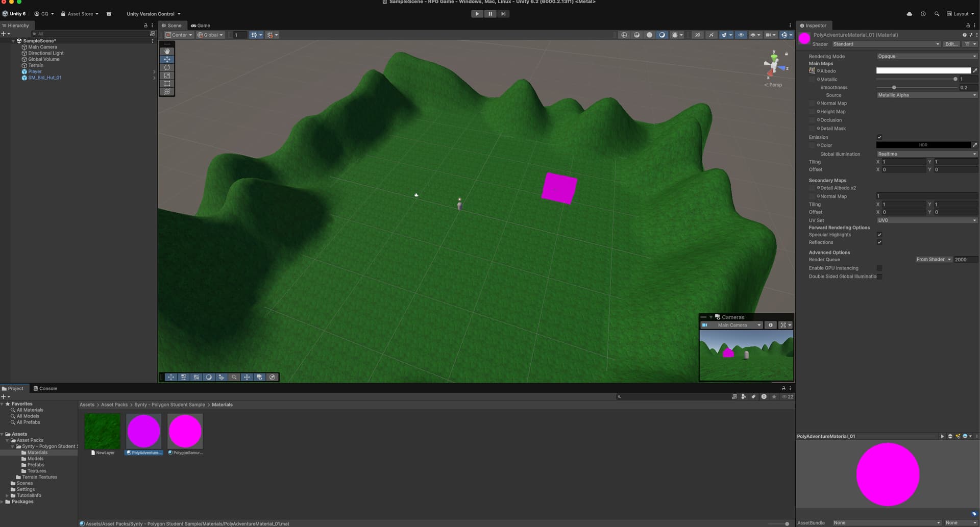Click the Albedo texture slot thumbnail
Image resolution: width=980 pixels, height=527 pixels.
click(812, 71)
